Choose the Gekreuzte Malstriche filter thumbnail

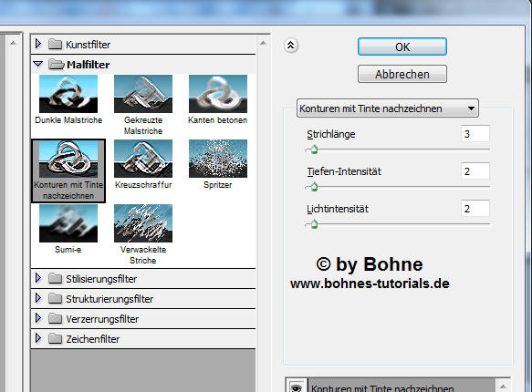pos(143,94)
